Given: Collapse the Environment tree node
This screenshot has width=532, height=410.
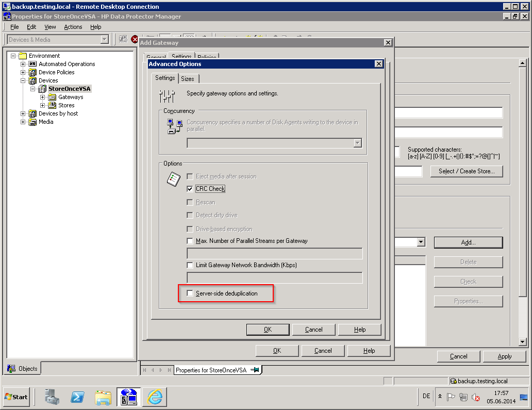Looking at the screenshot, I should pyautogui.click(x=13, y=56).
